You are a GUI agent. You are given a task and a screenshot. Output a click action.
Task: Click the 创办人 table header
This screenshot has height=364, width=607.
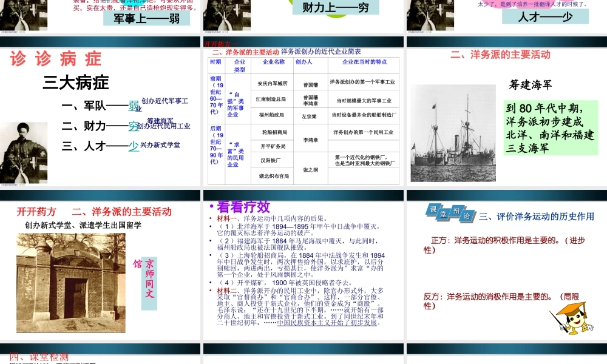tap(303, 62)
